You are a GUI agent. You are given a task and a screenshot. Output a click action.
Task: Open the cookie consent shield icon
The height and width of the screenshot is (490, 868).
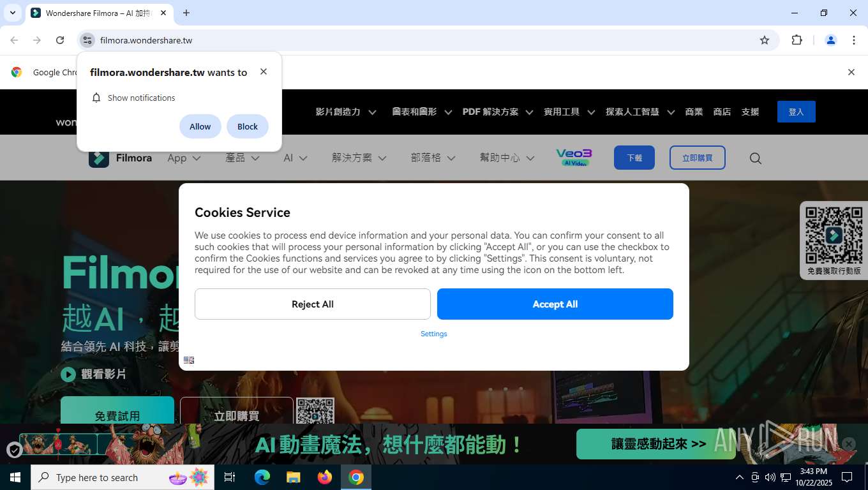click(x=14, y=450)
